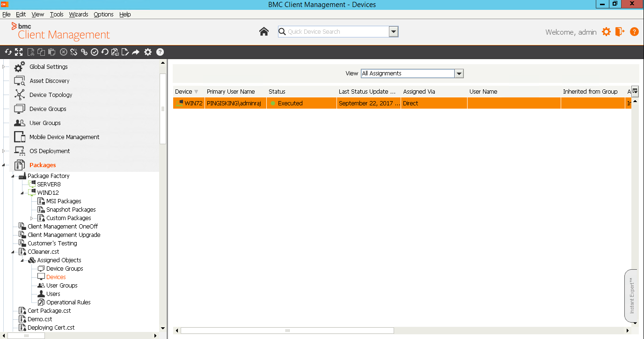
Task: Select Mobile Device Management
Action: pos(64,137)
